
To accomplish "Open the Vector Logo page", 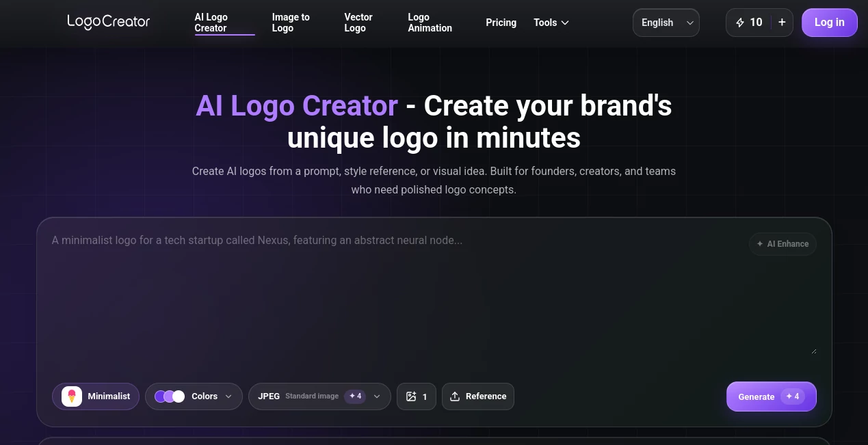I will [358, 23].
